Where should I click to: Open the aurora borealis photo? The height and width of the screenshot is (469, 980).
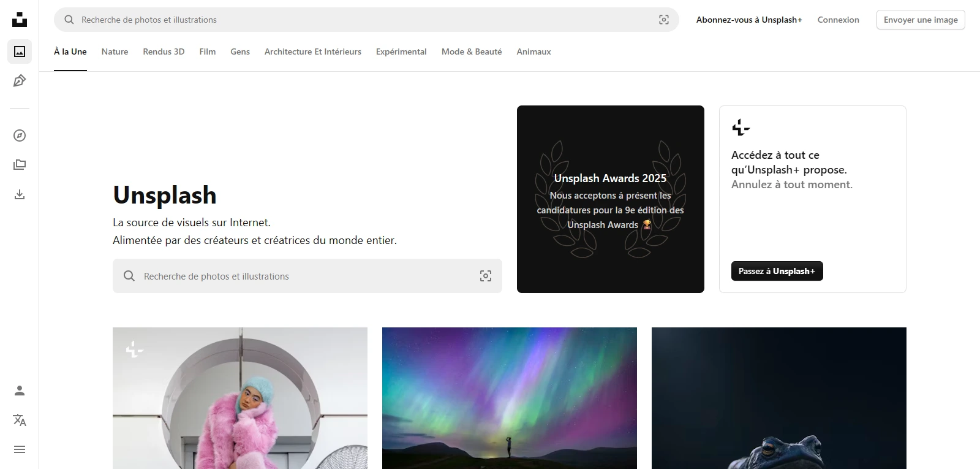coord(510,398)
